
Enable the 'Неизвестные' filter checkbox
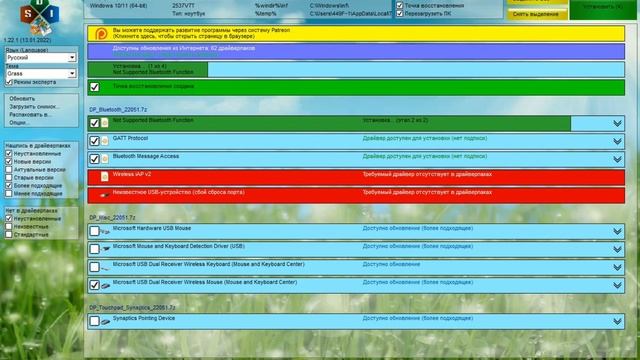(9, 227)
